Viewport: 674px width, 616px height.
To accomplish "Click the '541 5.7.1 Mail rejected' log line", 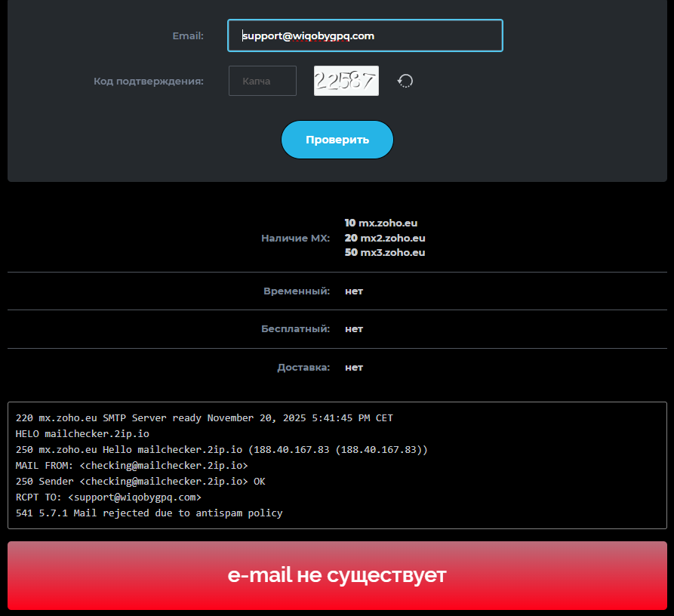I will 148,513.
